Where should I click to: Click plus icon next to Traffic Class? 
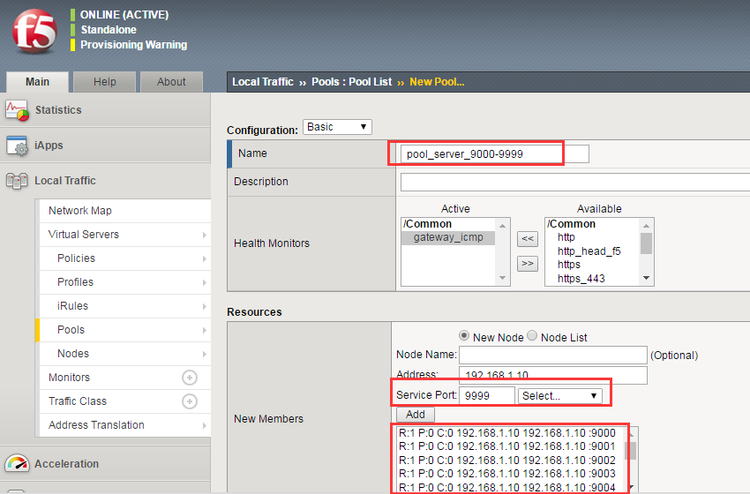tap(189, 402)
